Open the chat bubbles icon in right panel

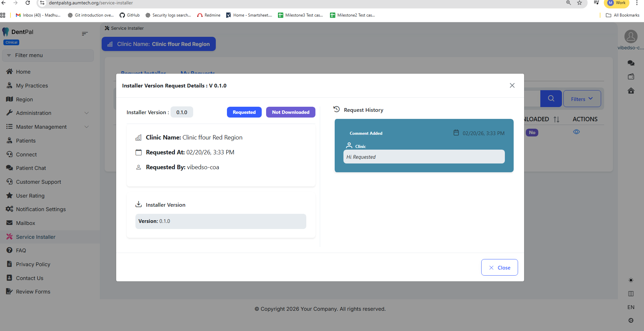coord(630,63)
